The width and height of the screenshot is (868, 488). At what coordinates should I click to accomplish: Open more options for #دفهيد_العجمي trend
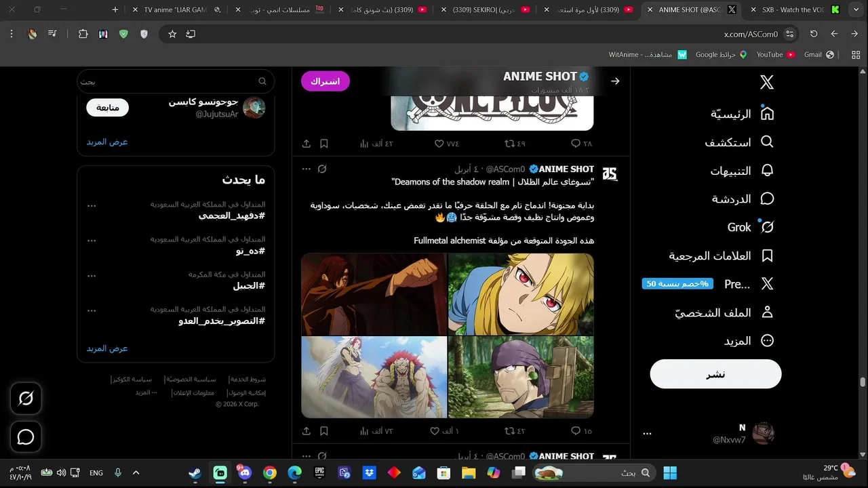pos(92,205)
